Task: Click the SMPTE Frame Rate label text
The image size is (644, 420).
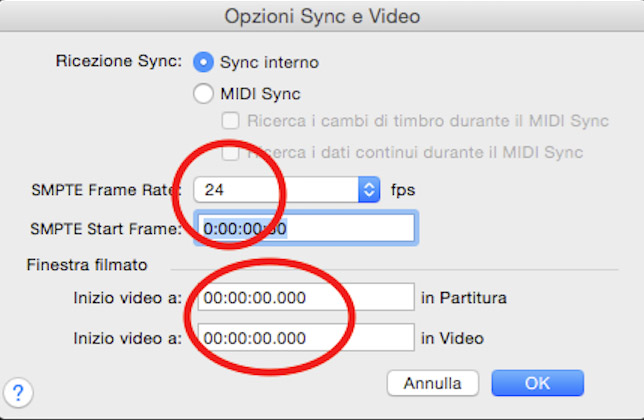Action: click(x=105, y=189)
